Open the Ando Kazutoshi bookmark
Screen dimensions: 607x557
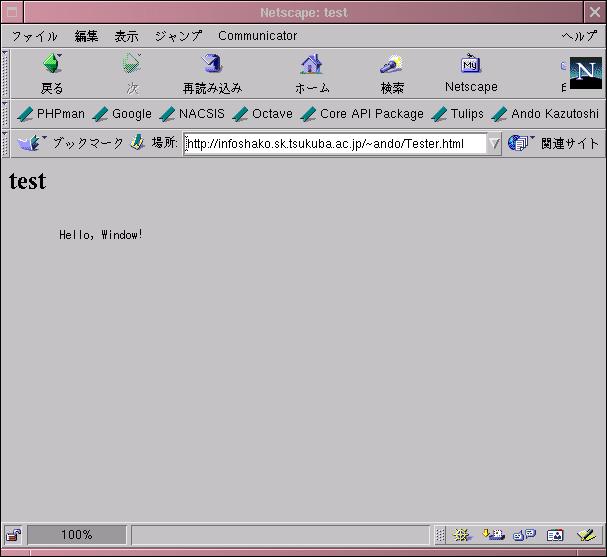pos(545,114)
